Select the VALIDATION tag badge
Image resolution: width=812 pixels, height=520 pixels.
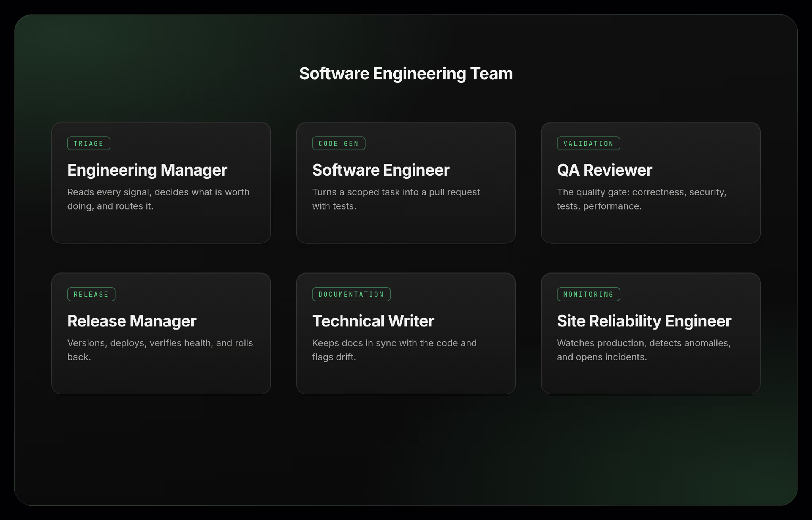pos(589,143)
